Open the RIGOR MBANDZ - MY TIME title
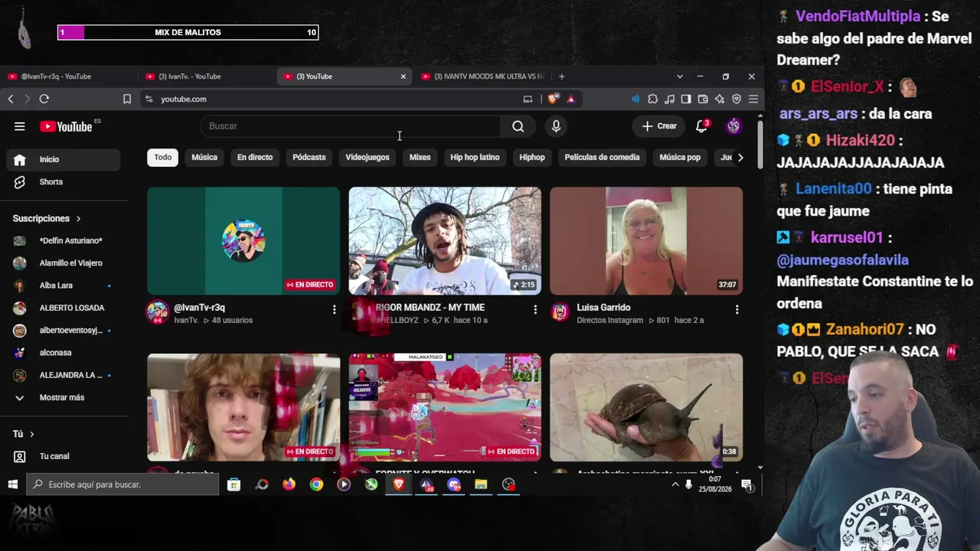Viewport: 980px width, 551px height. click(430, 308)
